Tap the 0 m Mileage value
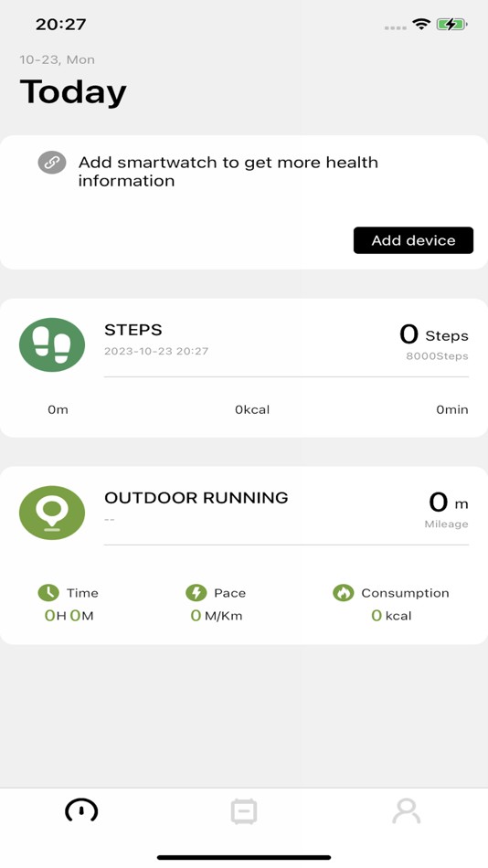Viewport: 488px width, 868px height. (x=448, y=503)
